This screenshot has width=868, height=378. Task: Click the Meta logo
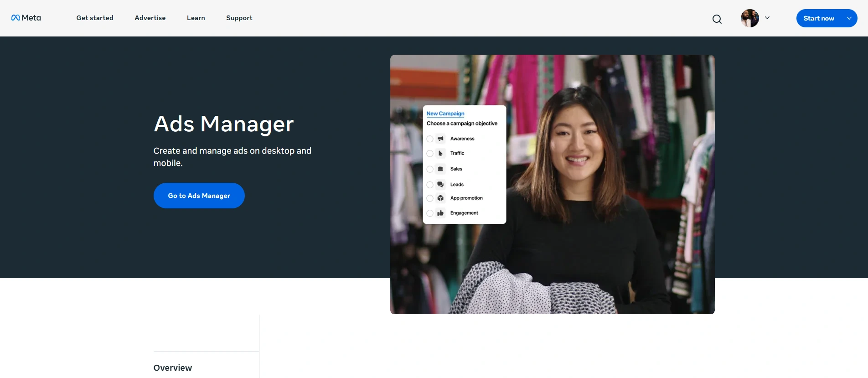26,18
